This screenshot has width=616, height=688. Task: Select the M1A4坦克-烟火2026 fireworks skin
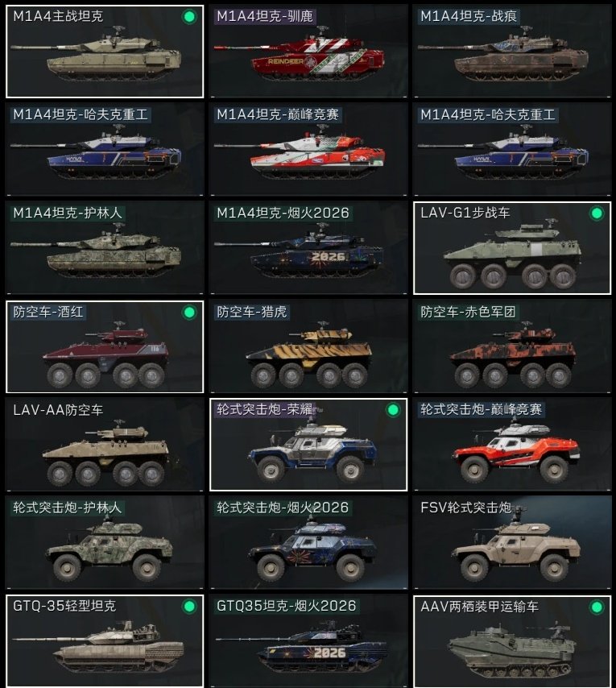pos(308,248)
